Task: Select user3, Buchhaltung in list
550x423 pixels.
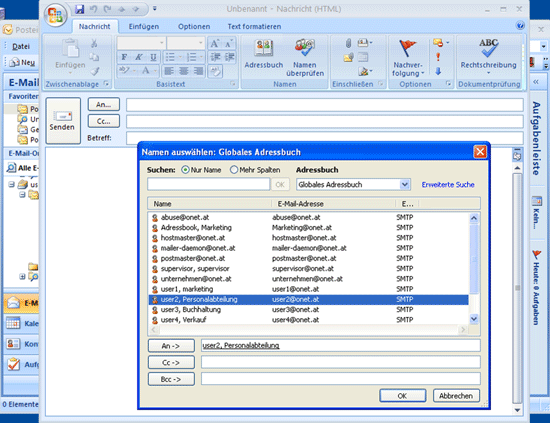Action: point(308,310)
